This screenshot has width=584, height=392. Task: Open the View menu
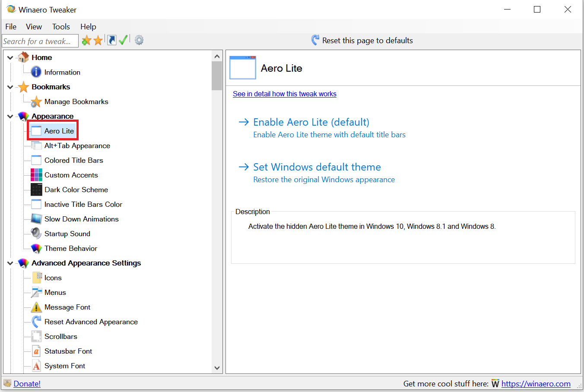point(34,27)
